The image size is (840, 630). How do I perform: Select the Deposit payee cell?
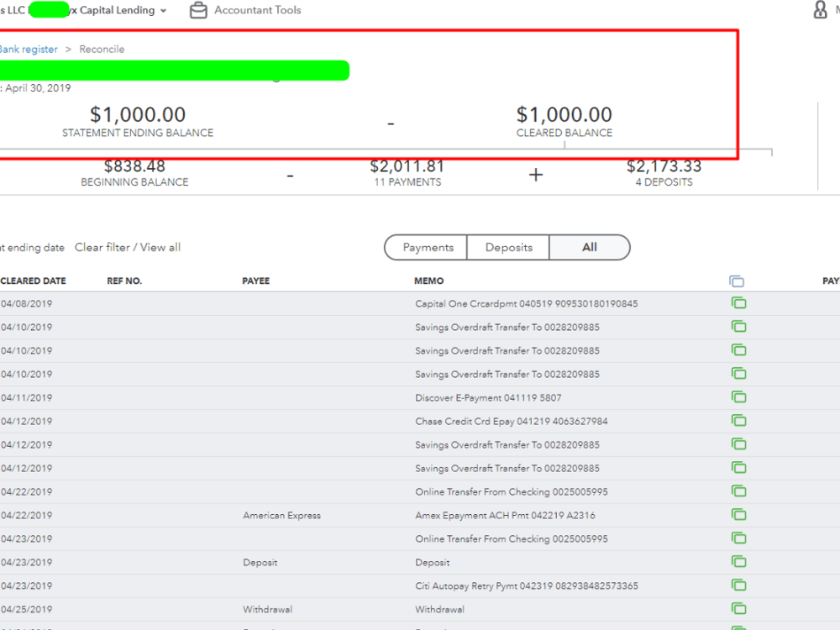(260, 563)
